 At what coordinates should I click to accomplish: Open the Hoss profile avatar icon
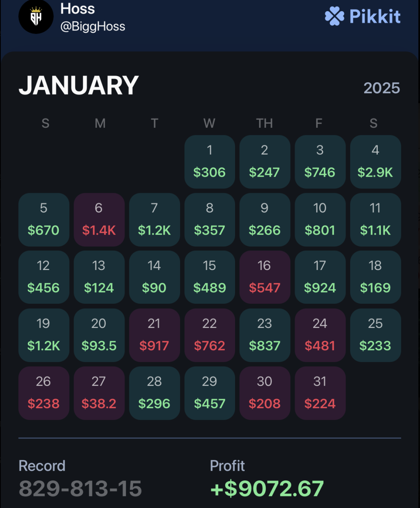36,16
